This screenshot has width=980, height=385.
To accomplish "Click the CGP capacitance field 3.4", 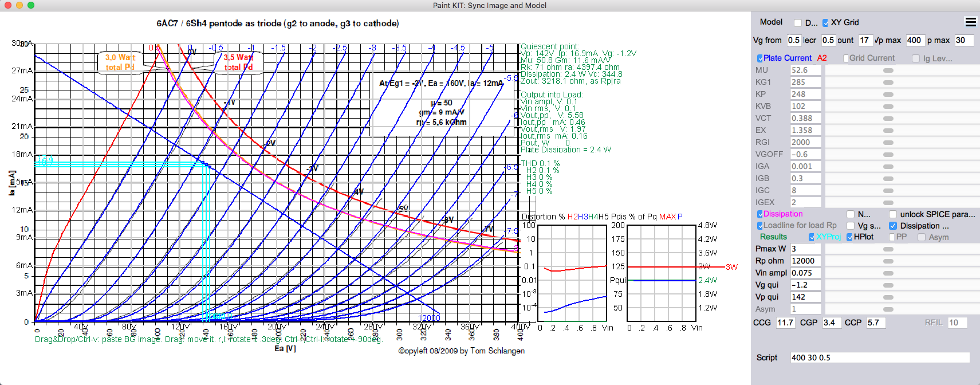I will tap(832, 323).
